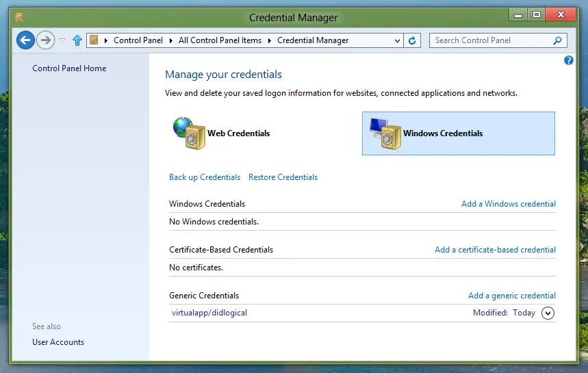Go up one level with the up arrow
This screenshot has width=588, height=373.
click(x=77, y=40)
